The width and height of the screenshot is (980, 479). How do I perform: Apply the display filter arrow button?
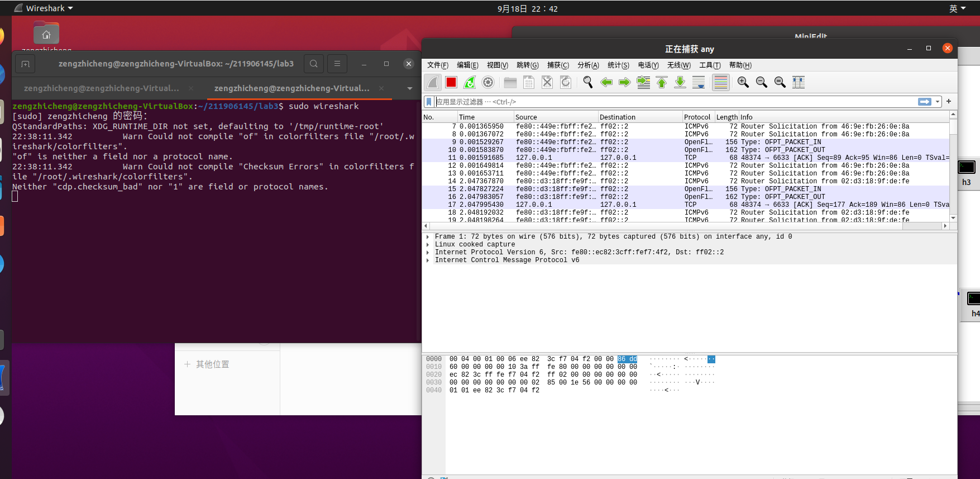(x=925, y=102)
